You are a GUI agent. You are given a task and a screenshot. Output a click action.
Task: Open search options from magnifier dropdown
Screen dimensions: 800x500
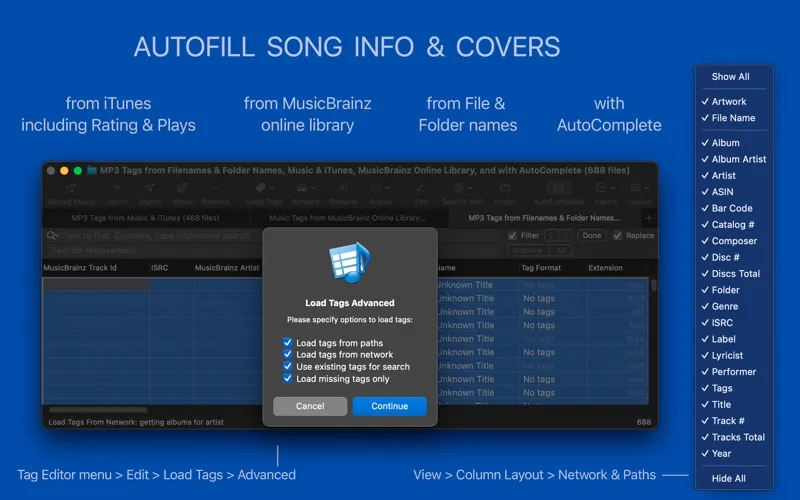pos(53,235)
